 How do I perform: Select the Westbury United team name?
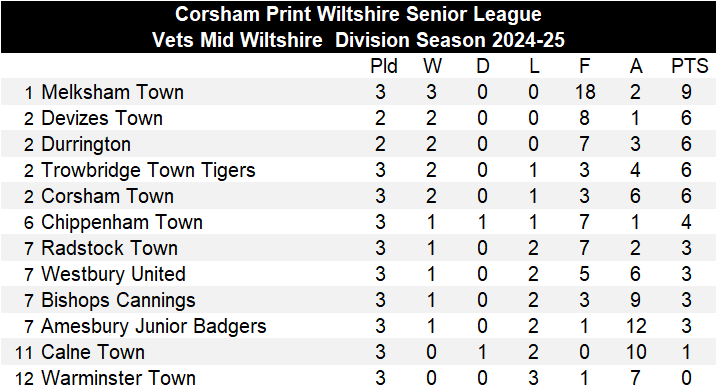point(113,275)
